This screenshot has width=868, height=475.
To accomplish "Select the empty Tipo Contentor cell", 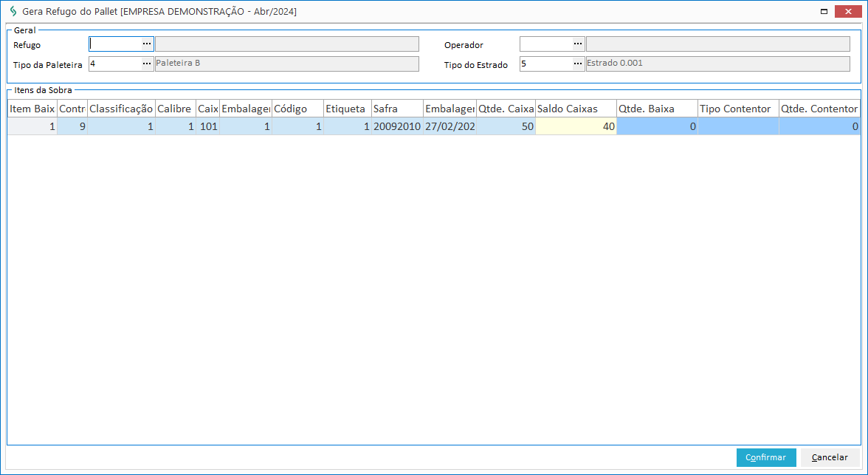I will [738, 126].
